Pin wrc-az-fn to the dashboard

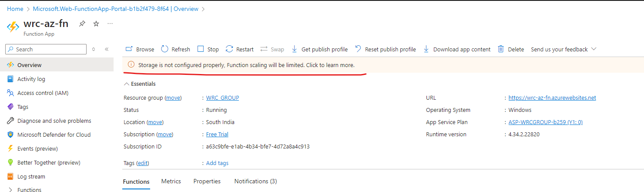82,24
